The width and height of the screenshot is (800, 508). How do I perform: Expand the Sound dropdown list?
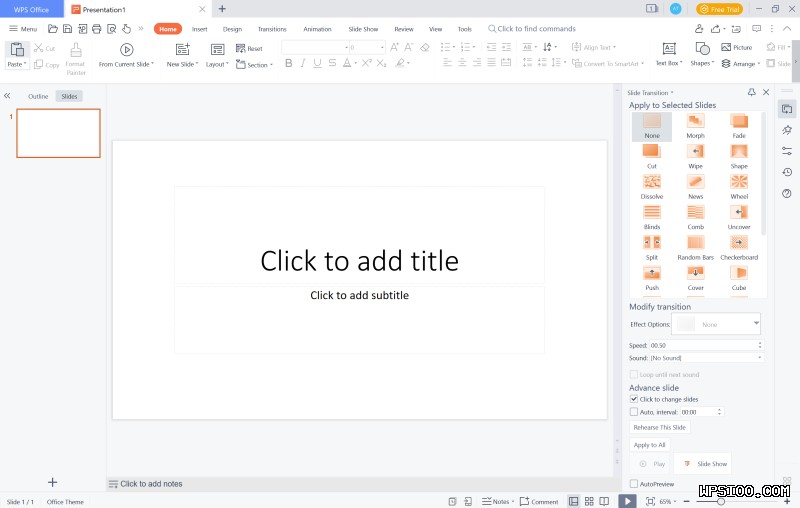point(706,357)
